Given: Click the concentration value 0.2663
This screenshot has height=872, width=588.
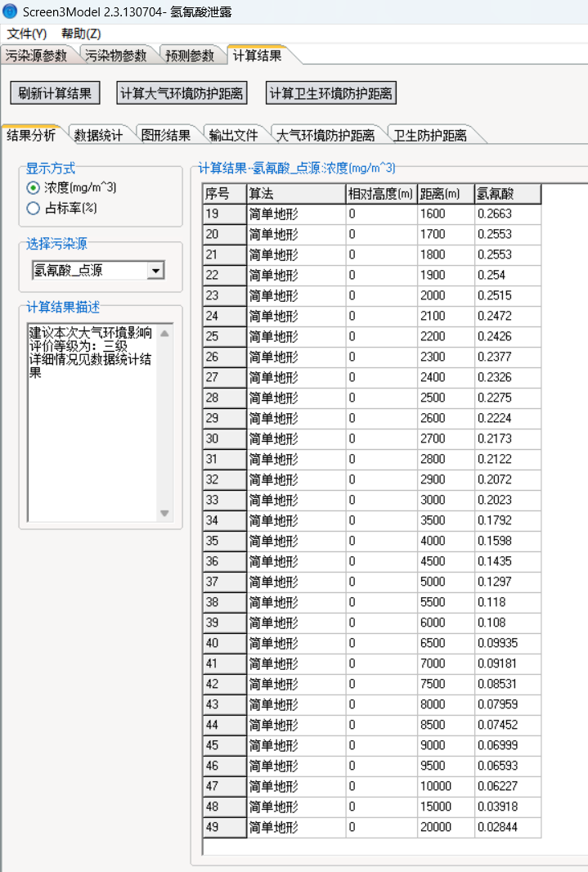Looking at the screenshot, I should click(507, 214).
